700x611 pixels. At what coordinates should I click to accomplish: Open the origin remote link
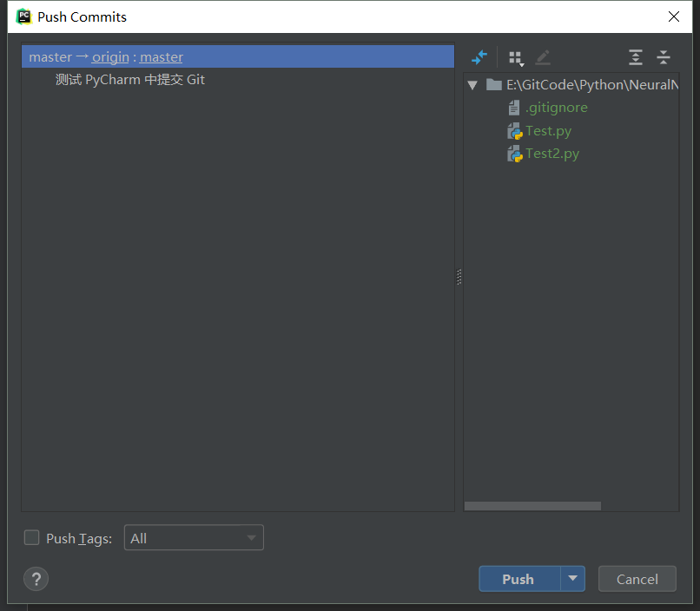pos(109,56)
